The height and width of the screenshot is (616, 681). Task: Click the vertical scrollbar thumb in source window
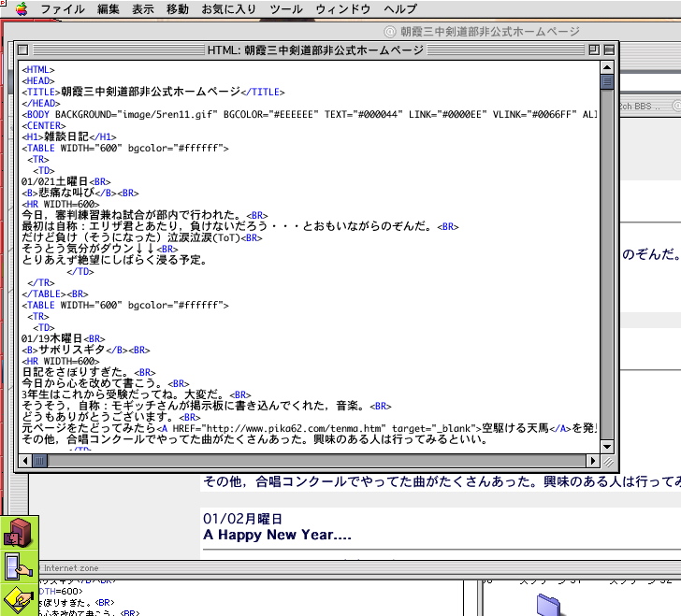pyautogui.click(x=607, y=81)
